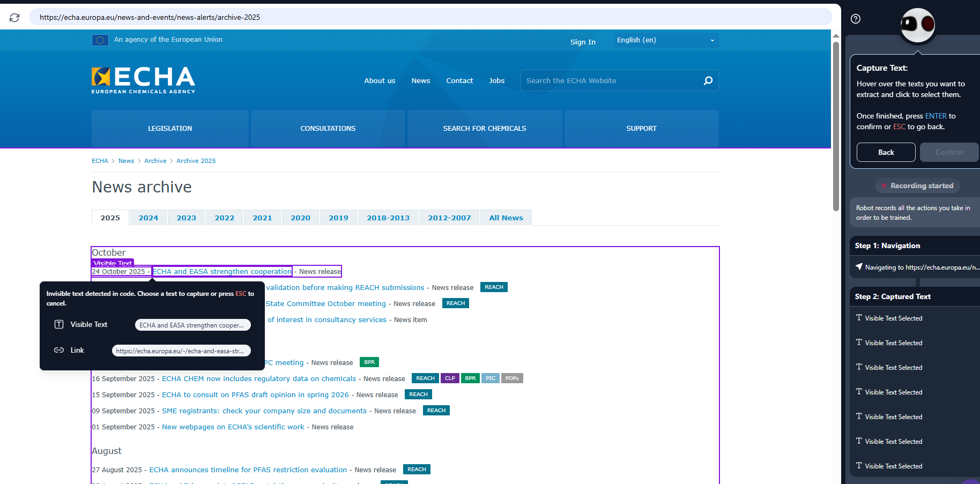Click the search magnifier icon
This screenshot has height=484, width=980.
708,80
